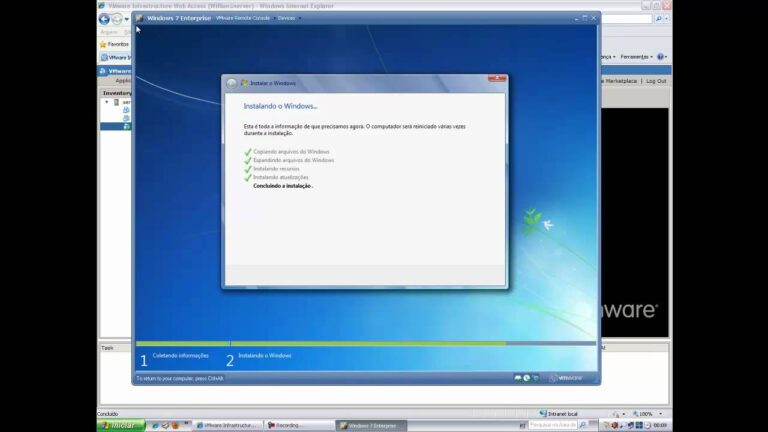This screenshot has height=432, width=768.
Task: Open the IE help question mark dropdown
Action: click(662, 57)
